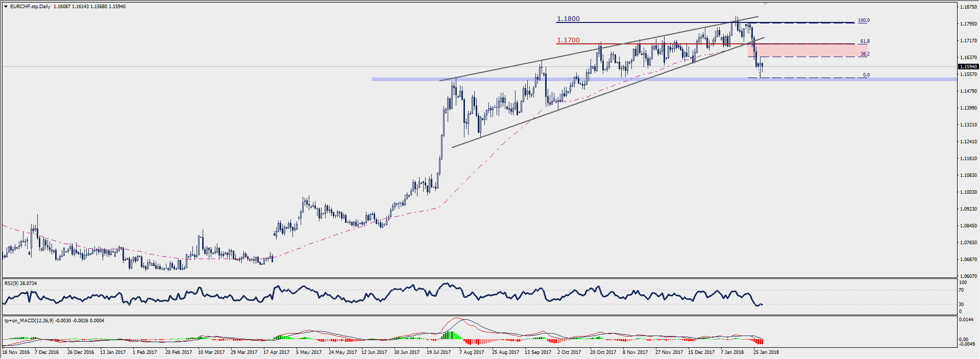
Task: Click the 15 Dec 2017 date label
Action: point(701,352)
